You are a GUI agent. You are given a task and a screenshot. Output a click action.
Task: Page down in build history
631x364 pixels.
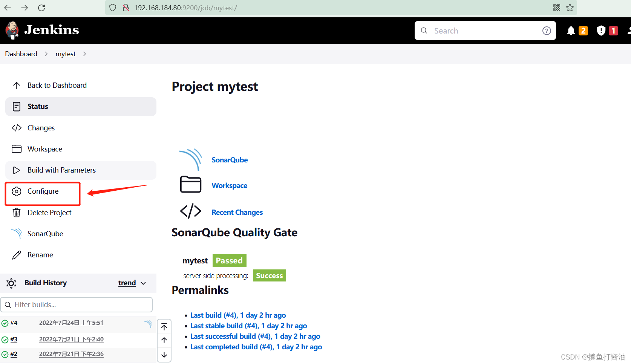pos(164,355)
